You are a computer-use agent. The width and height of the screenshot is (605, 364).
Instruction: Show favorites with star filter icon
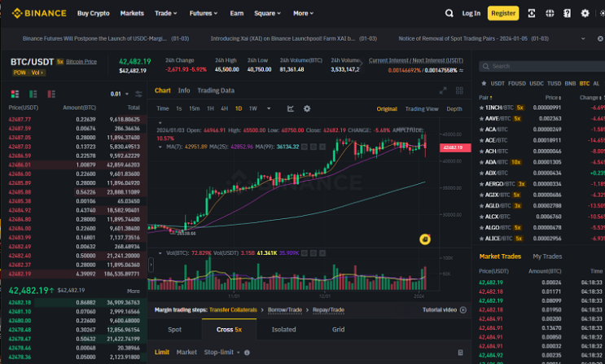[484, 83]
